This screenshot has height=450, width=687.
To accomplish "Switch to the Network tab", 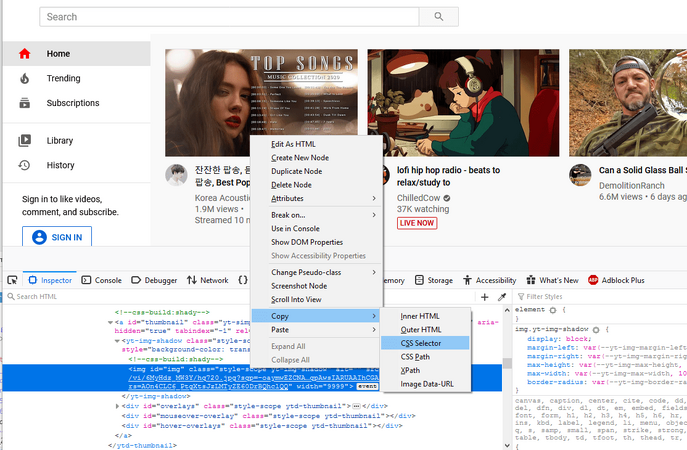I will tap(208, 280).
